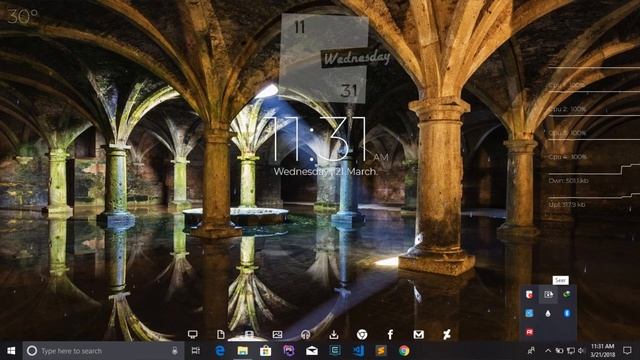The image size is (640, 360).
Task: Open Task View on the taskbar
Action: pos(196,351)
